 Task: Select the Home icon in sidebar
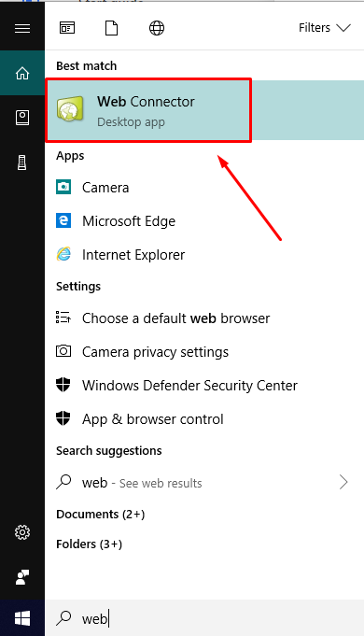(22, 73)
